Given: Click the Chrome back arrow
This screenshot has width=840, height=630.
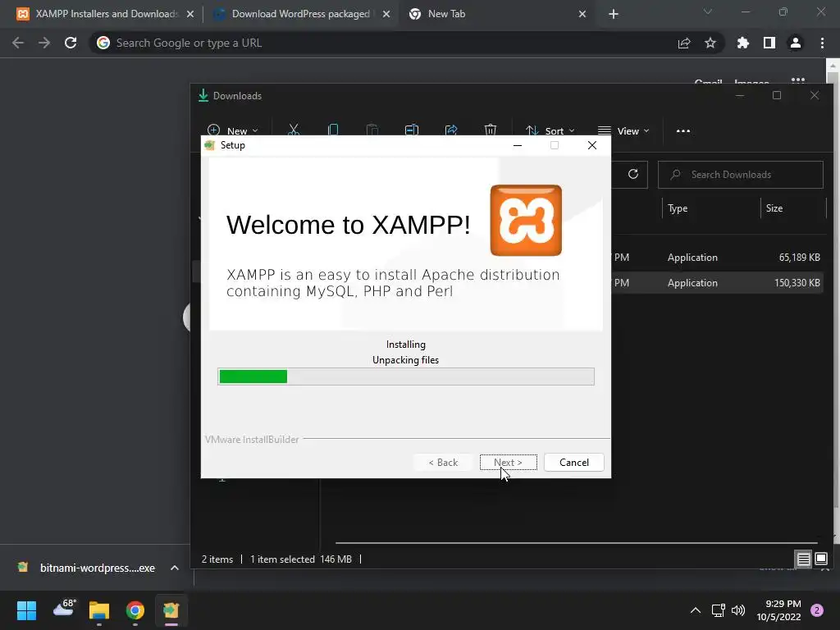Looking at the screenshot, I should click(x=18, y=43).
